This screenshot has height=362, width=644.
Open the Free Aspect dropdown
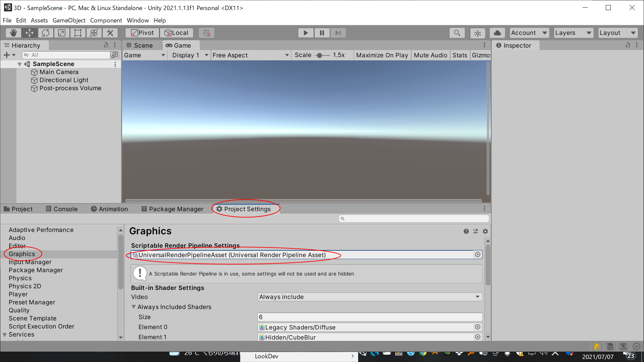tap(250, 55)
